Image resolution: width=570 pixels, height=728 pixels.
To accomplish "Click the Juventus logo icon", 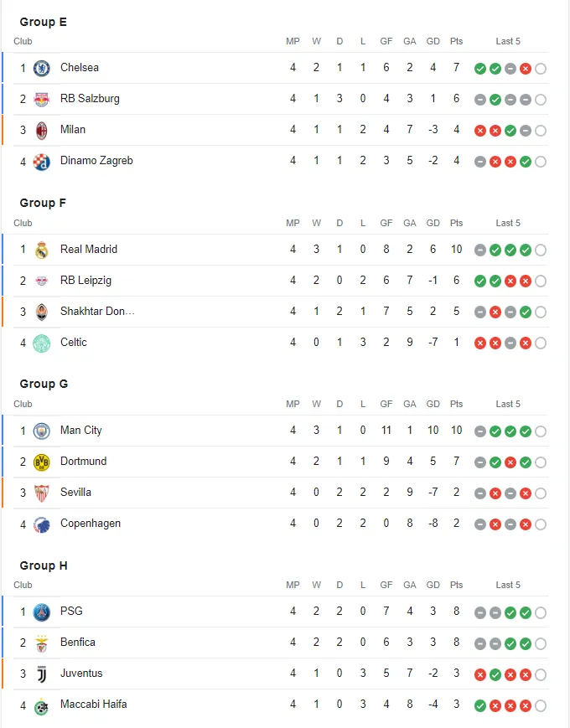I will coord(41,674).
